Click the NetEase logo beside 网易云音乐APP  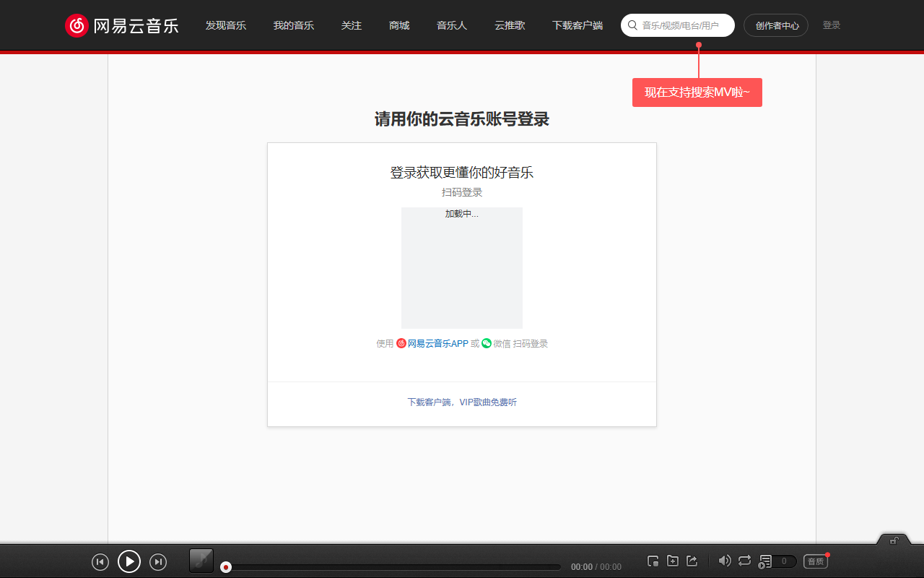point(401,344)
